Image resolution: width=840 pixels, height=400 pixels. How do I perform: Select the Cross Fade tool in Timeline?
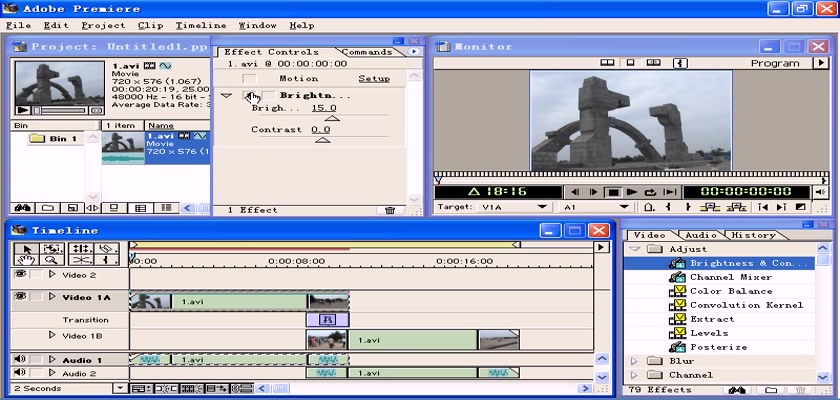click(x=82, y=260)
